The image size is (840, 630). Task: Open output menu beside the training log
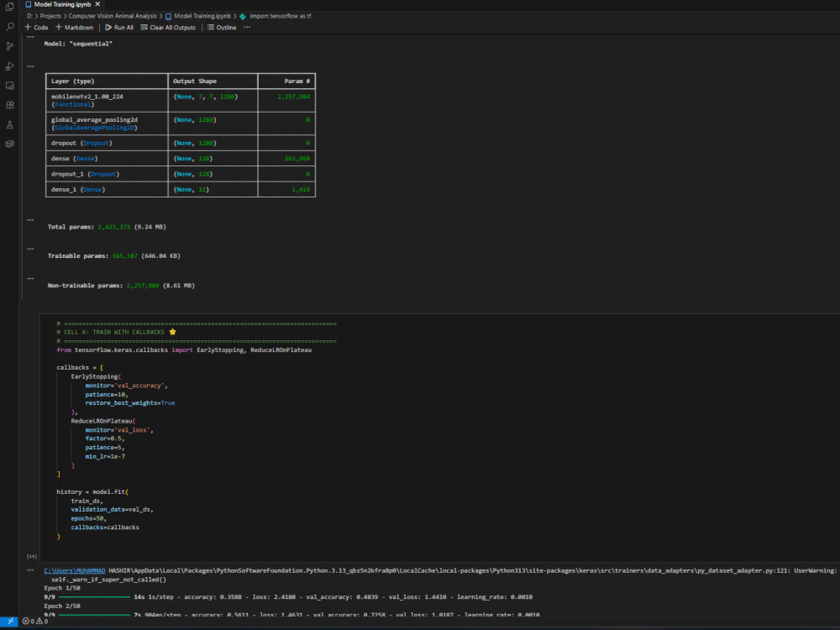point(30,570)
